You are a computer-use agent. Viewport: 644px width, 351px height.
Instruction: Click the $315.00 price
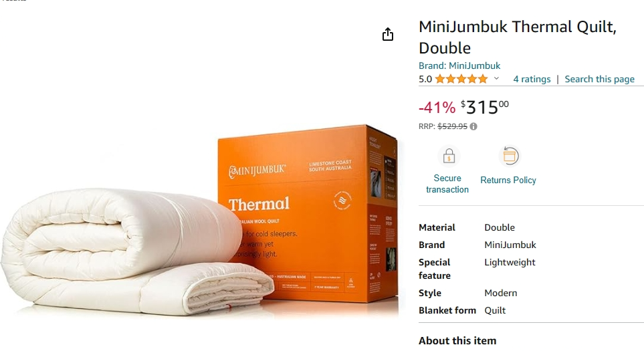click(485, 107)
